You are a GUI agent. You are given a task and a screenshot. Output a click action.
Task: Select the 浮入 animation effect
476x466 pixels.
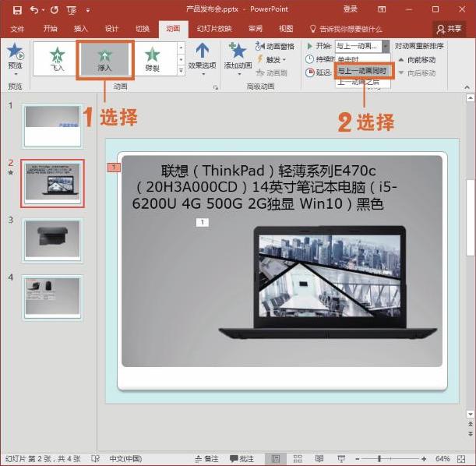coord(104,59)
